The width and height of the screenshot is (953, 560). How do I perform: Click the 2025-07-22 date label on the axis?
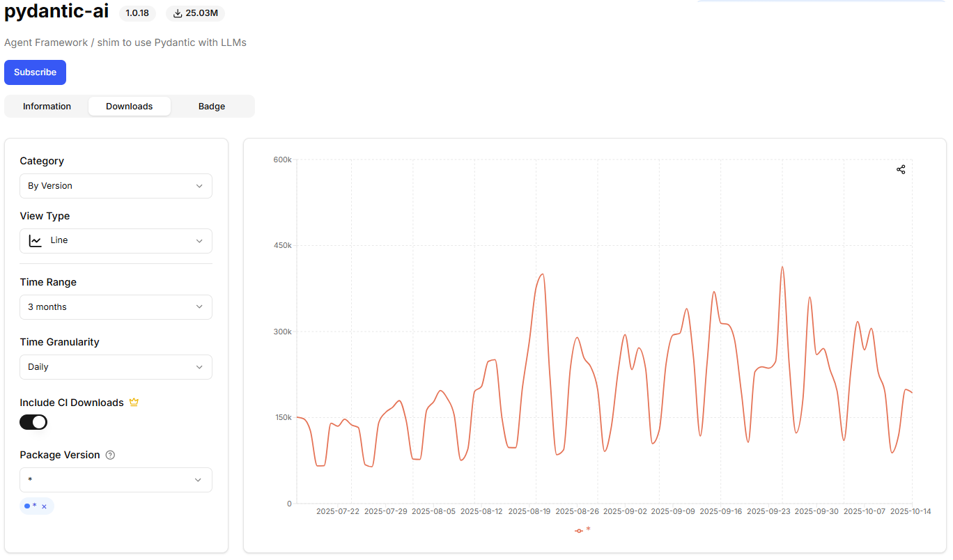[338, 511]
